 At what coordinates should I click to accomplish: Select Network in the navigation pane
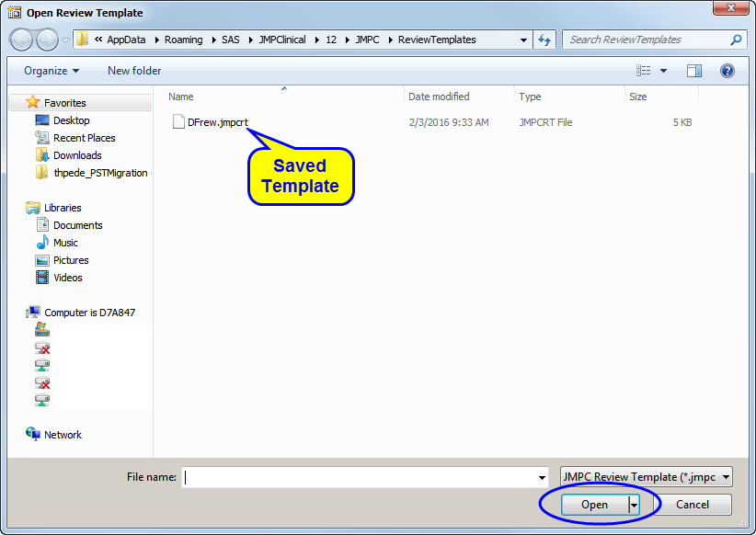(63, 435)
